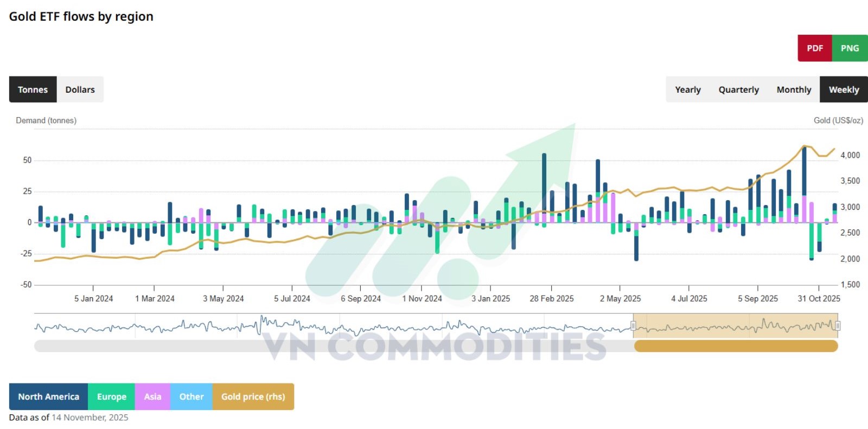Image resolution: width=868 pixels, height=429 pixels.
Task: Toggle North America series in legend
Action: coord(48,396)
